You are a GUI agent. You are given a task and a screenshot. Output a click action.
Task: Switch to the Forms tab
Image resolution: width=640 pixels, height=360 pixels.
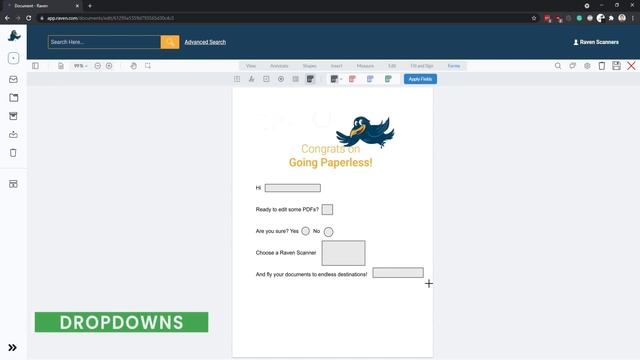(454, 66)
